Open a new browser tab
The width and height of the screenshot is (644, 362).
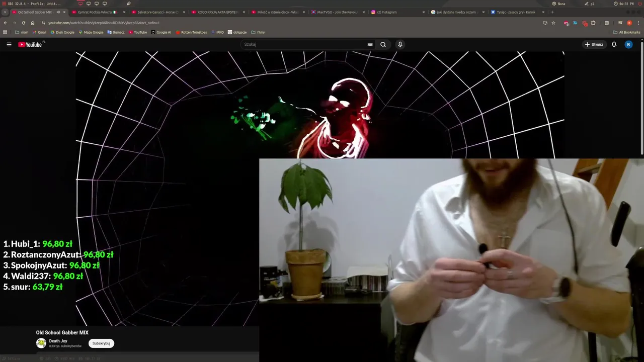552,12
